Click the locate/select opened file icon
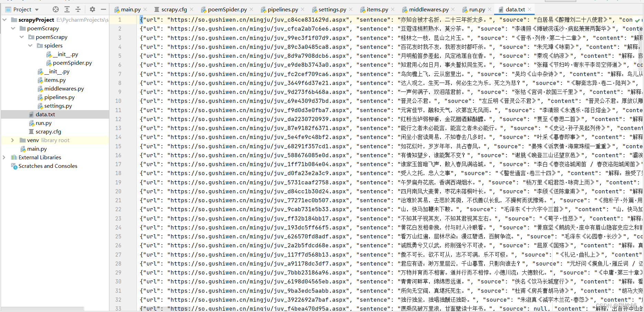 coord(56,9)
